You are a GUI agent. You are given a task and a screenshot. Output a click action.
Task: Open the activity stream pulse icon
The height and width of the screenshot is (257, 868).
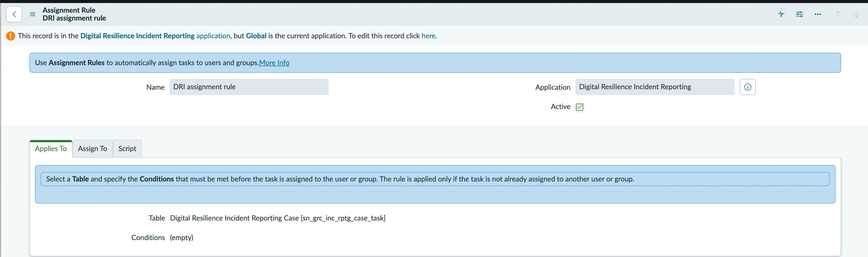(781, 14)
